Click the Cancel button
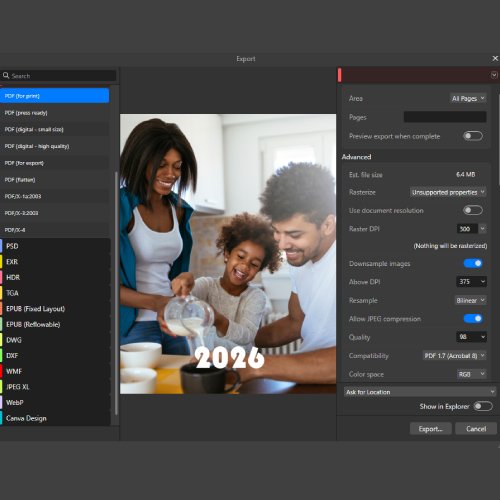 476,429
